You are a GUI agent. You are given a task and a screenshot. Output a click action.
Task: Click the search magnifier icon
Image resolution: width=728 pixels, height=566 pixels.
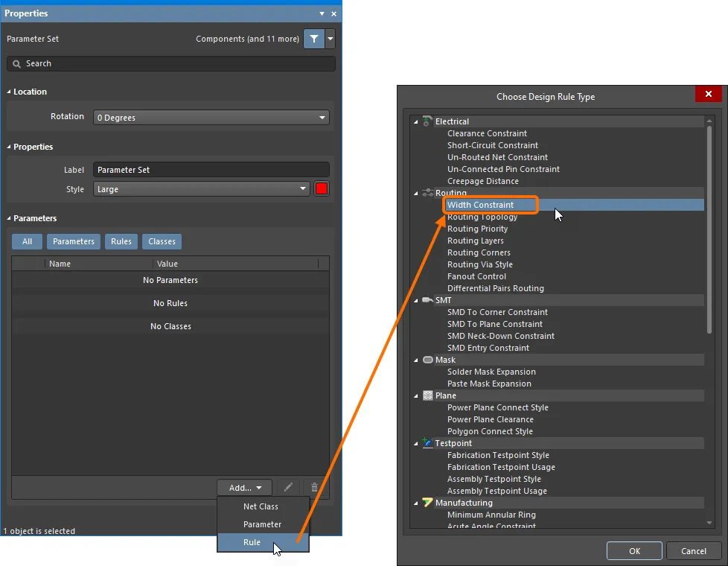click(x=16, y=63)
